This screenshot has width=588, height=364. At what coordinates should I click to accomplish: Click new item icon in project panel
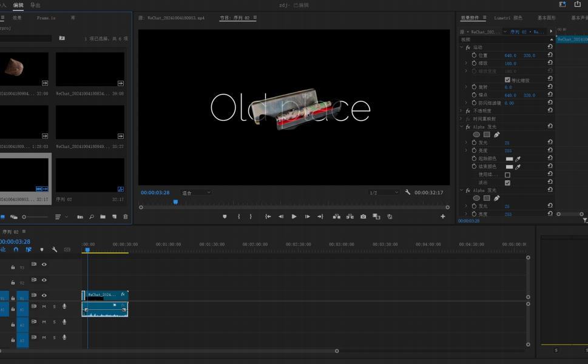click(114, 217)
